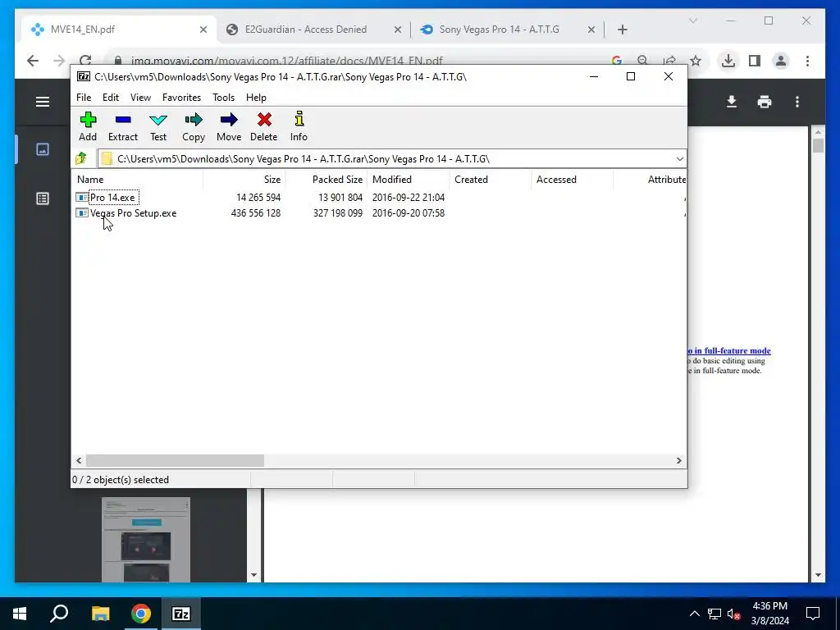Open Chrome side panel icon

tap(755, 61)
